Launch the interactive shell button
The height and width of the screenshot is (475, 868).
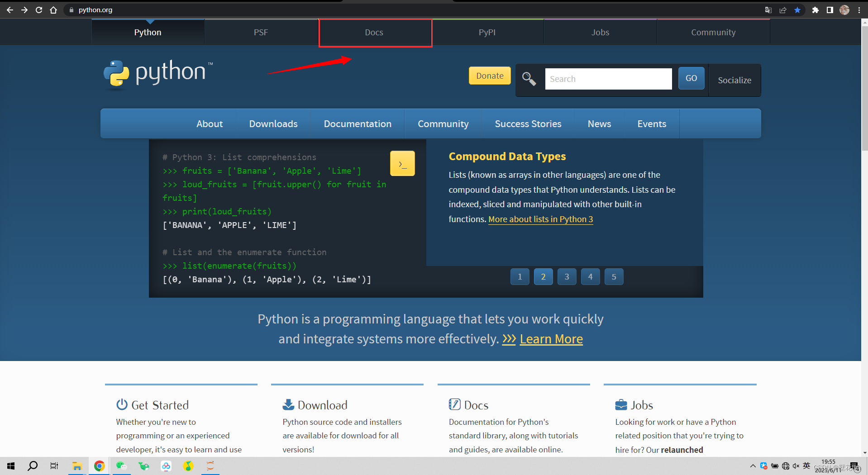(x=402, y=163)
